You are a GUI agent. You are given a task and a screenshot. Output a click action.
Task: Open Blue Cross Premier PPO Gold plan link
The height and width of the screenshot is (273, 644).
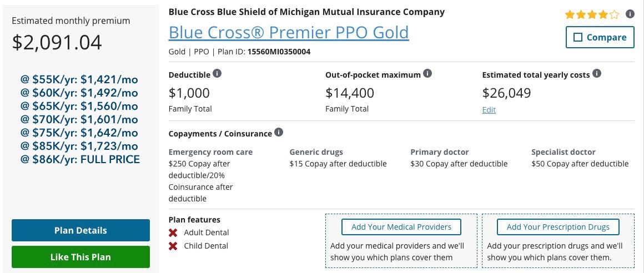289,32
